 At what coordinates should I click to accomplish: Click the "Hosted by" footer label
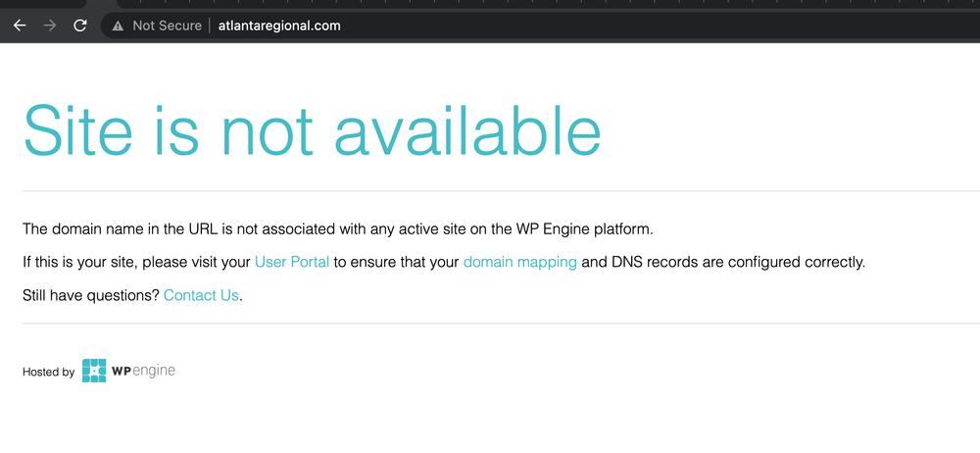pyautogui.click(x=49, y=372)
